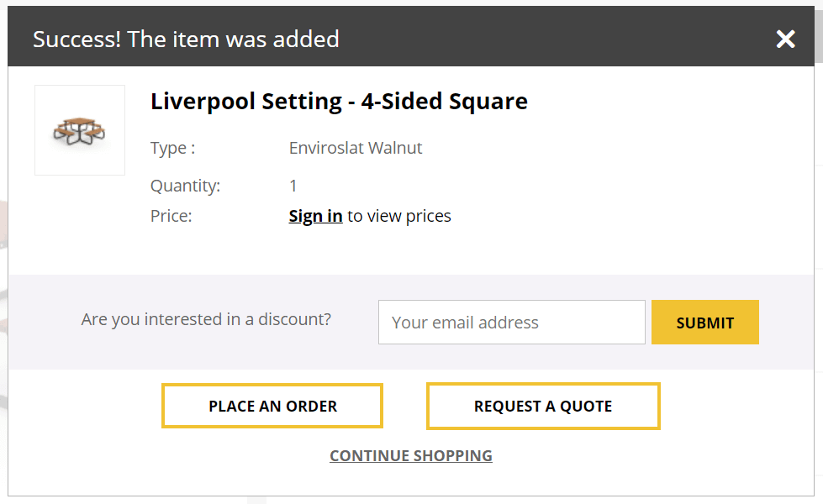Open the Sign in link

(x=315, y=216)
